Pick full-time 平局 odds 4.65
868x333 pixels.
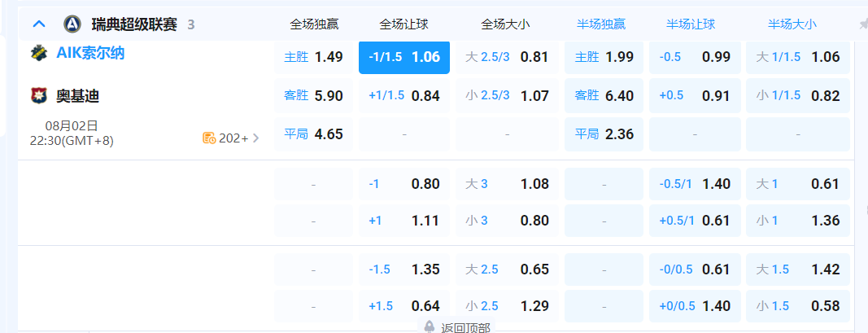(313, 134)
